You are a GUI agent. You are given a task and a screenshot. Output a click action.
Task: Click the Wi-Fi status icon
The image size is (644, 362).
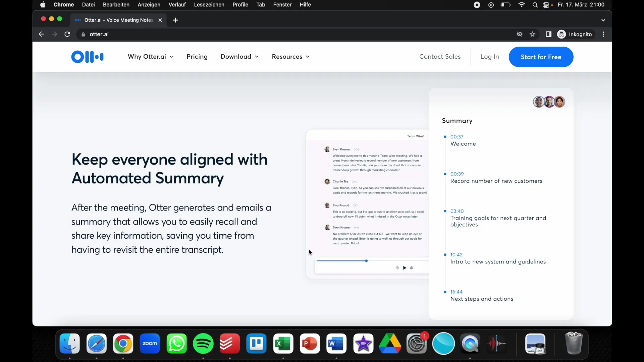point(522,5)
